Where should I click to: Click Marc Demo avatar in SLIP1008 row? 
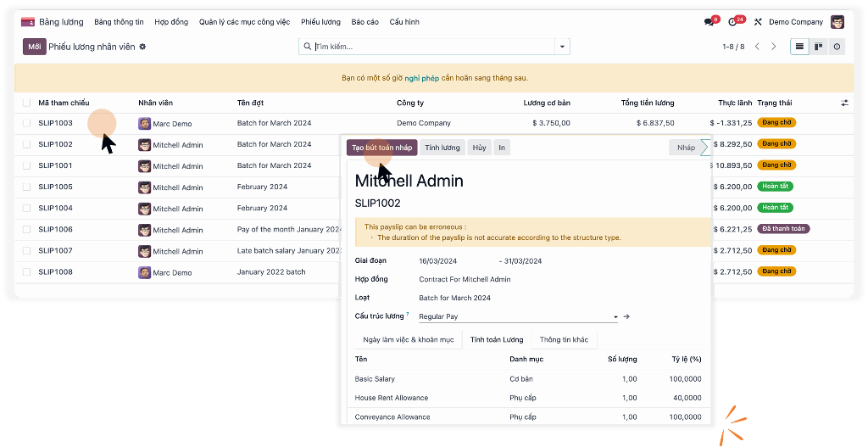[x=144, y=272]
